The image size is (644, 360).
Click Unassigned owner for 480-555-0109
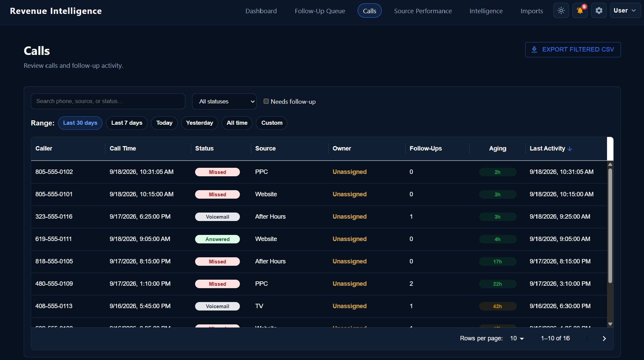pos(349,284)
